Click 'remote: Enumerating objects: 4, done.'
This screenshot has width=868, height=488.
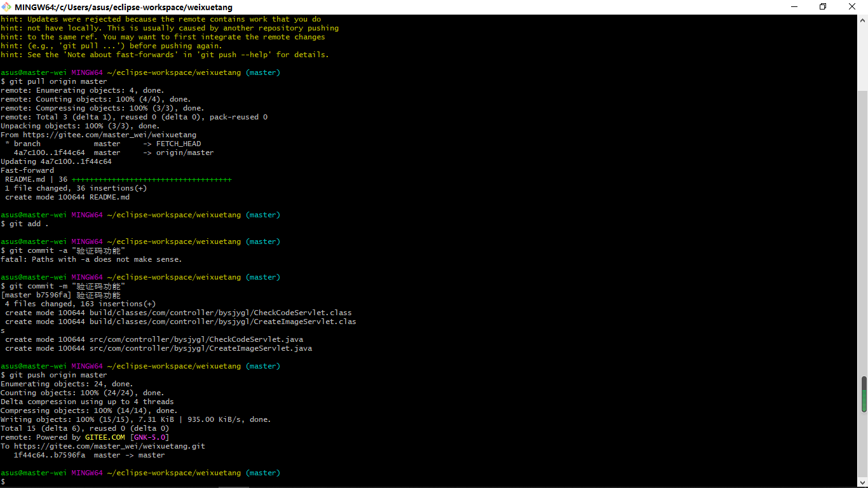click(x=83, y=90)
